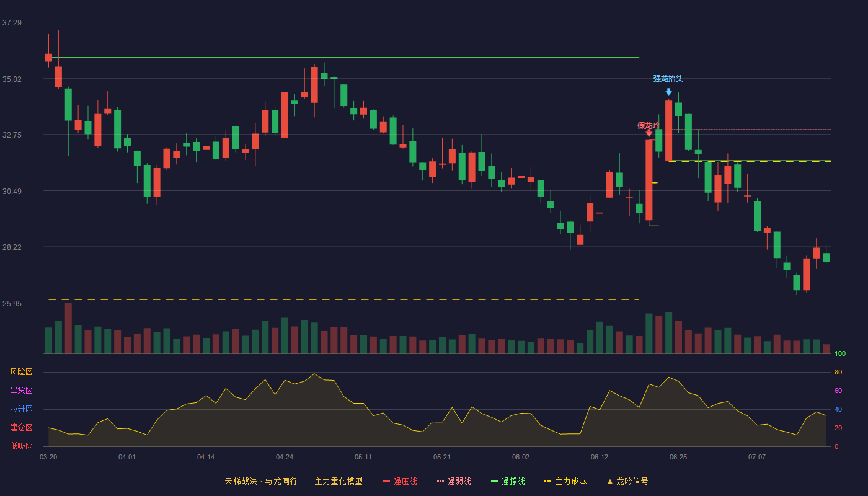The height and width of the screenshot is (496, 868).
Task: Click the last green candlestick on the right
Action: coord(826,257)
